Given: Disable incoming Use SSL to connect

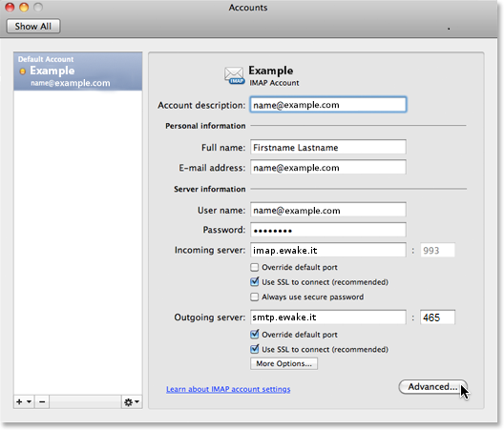Looking at the screenshot, I should pos(254,282).
